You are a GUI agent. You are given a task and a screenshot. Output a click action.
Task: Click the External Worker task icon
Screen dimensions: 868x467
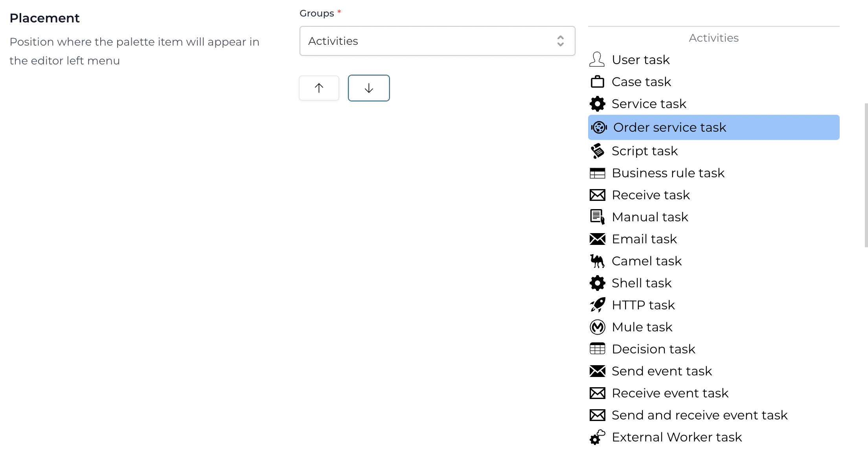598,437
